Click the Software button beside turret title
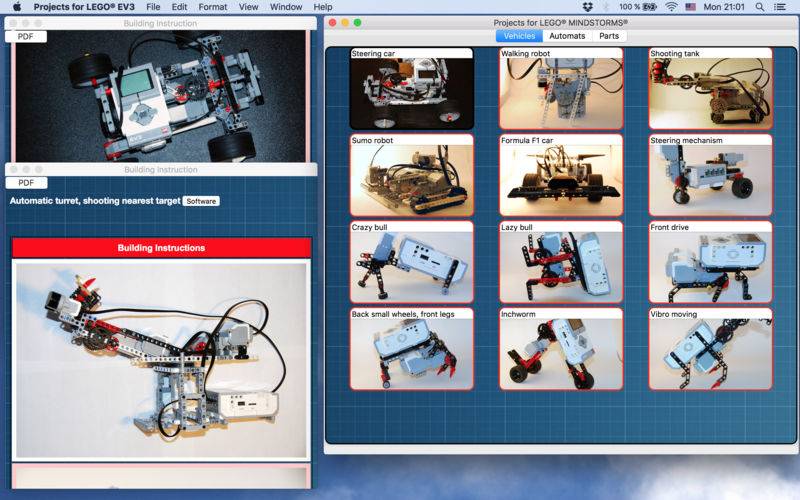 [x=201, y=201]
